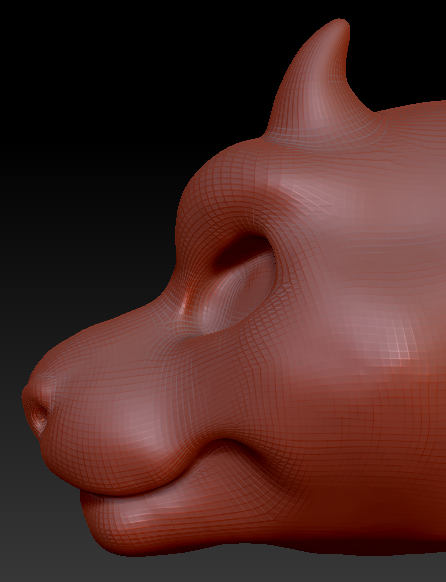Select the top of the head behind ear

(412, 119)
